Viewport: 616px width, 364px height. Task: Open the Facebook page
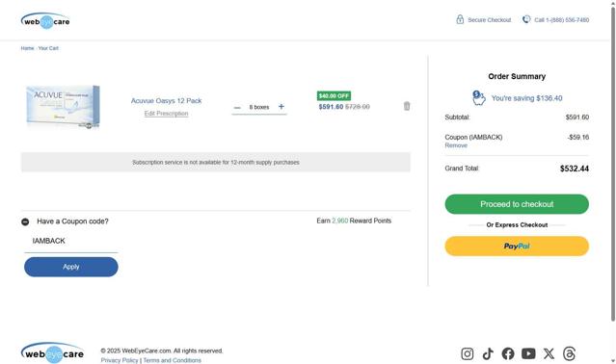(x=508, y=353)
